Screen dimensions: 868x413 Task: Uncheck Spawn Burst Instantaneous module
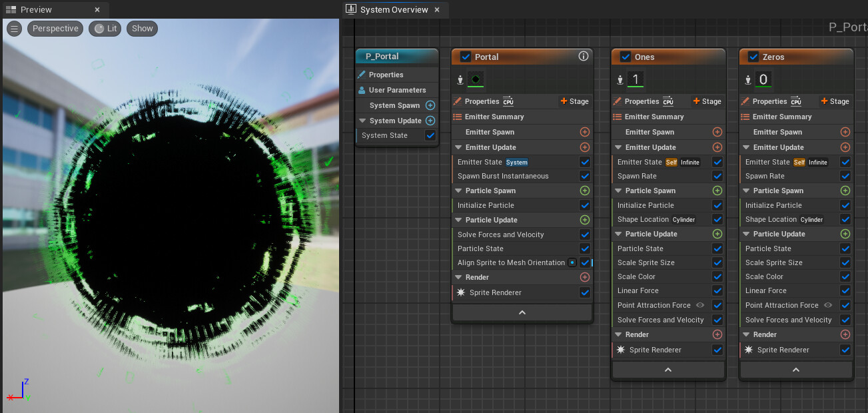point(585,176)
